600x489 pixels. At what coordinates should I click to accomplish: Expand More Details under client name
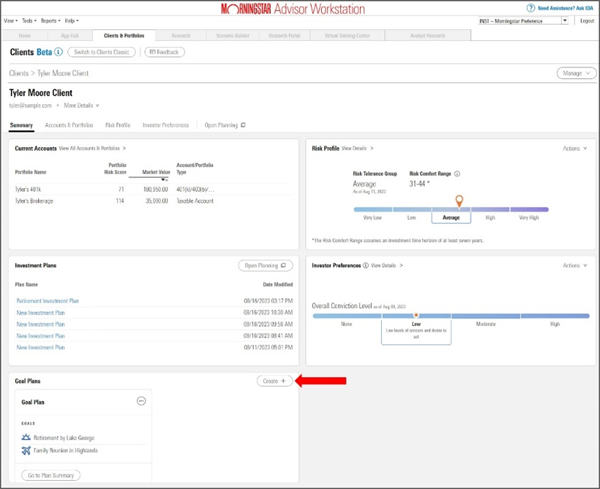click(81, 105)
